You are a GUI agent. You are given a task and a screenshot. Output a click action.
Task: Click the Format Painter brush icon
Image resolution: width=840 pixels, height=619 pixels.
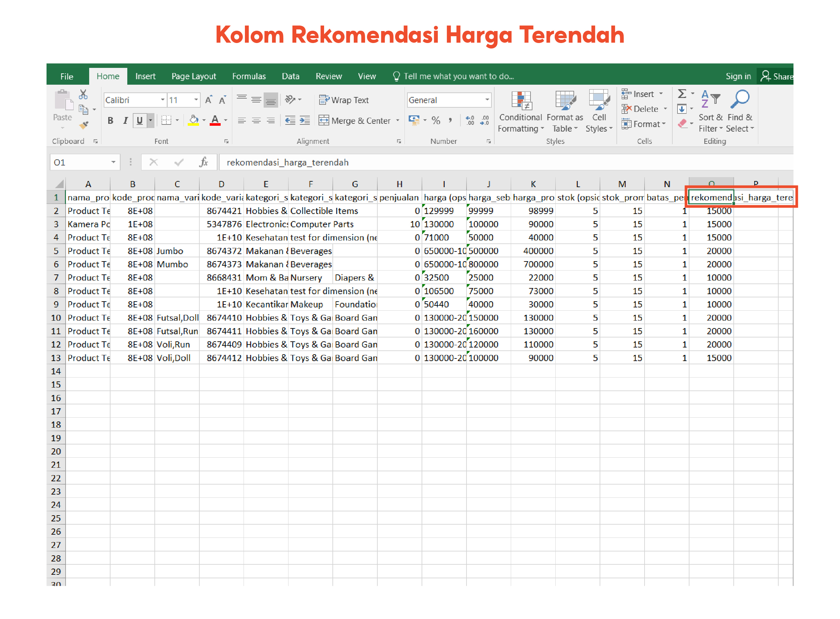[x=83, y=125]
